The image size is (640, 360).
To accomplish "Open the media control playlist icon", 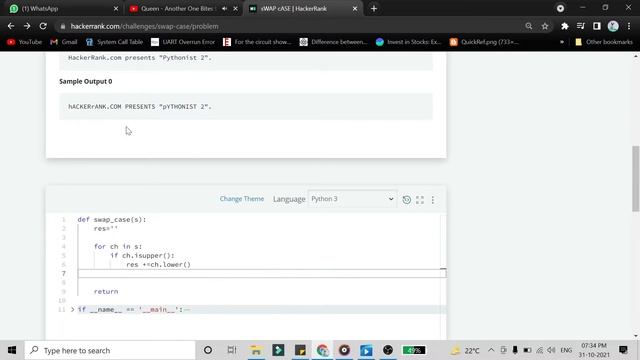I will pos(580,26).
